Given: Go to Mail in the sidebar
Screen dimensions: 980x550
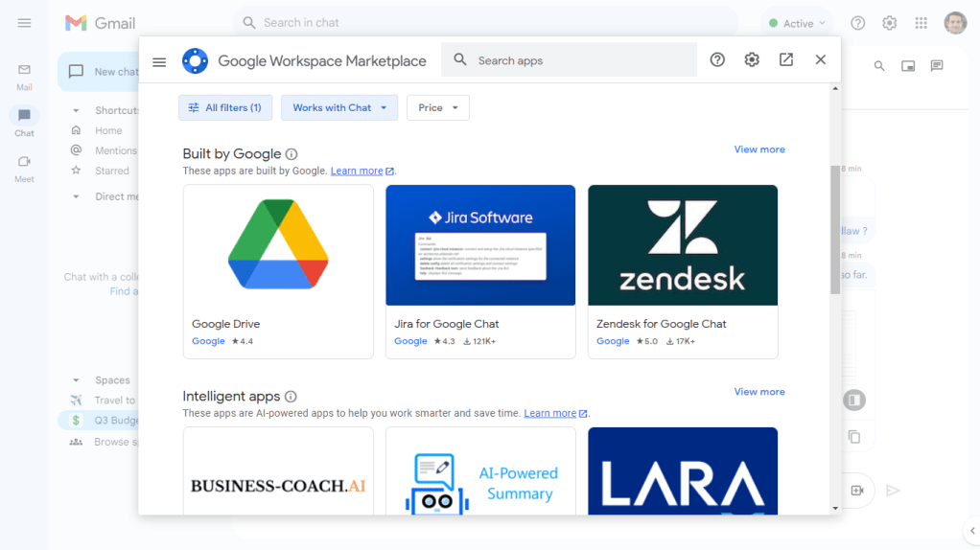Looking at the screenshot, I should (24, 77).
